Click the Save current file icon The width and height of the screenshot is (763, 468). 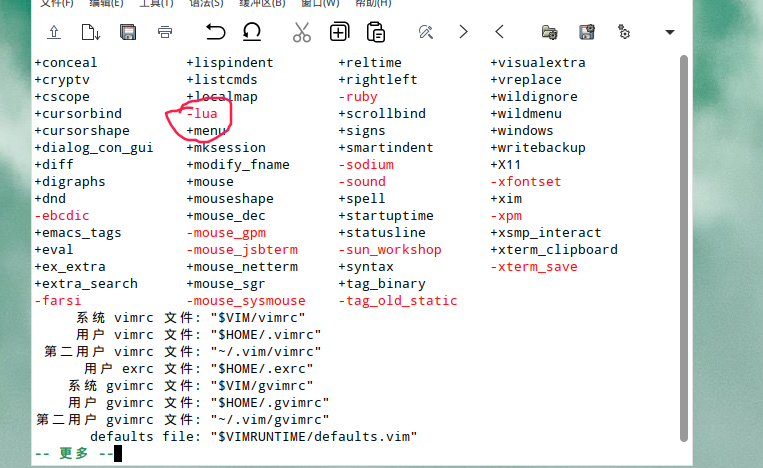pos(91,32)
